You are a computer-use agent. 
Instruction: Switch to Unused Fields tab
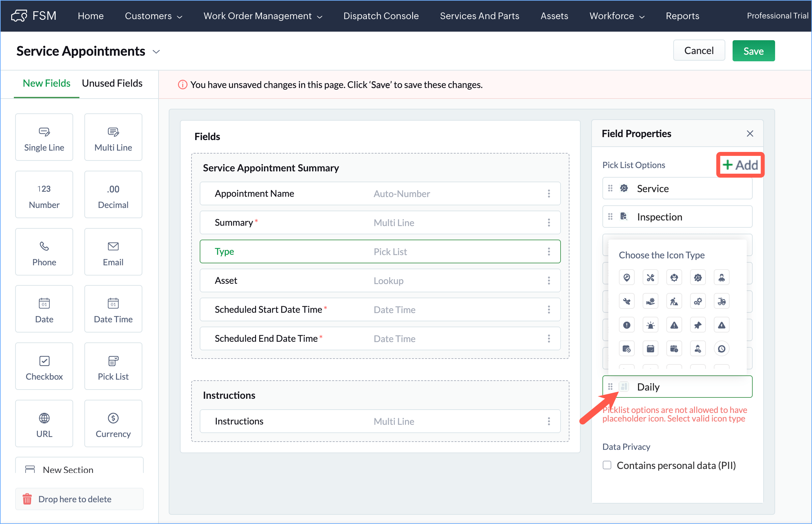pos(112,83)
